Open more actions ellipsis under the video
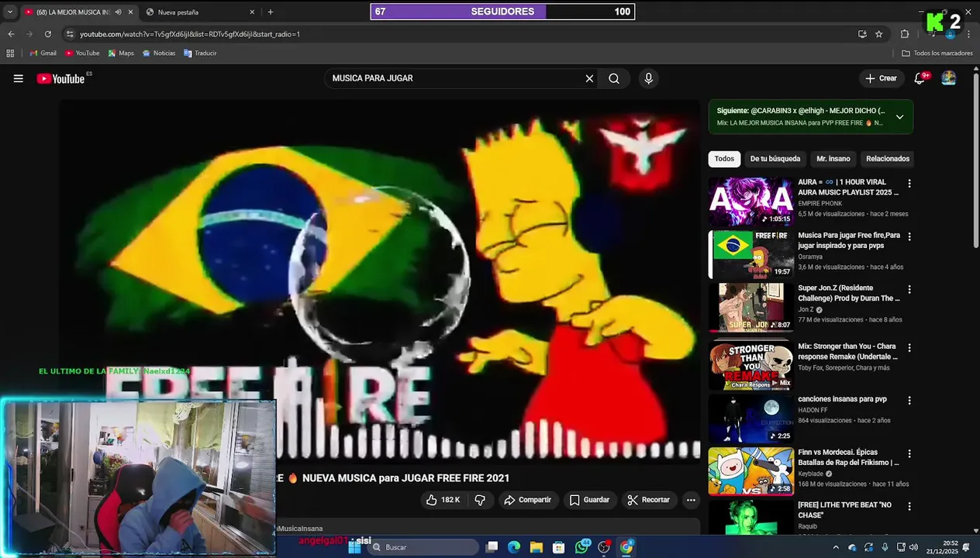The height and width of the screenshot is (558, 980). pyautogui.click(x=691, y=500)
